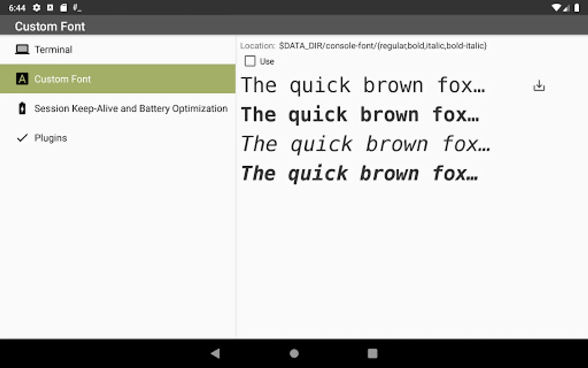Enable the Use custom font checkbox
Image resolution: width=588 pixels, height=368 pixels.
click(250, 61)
